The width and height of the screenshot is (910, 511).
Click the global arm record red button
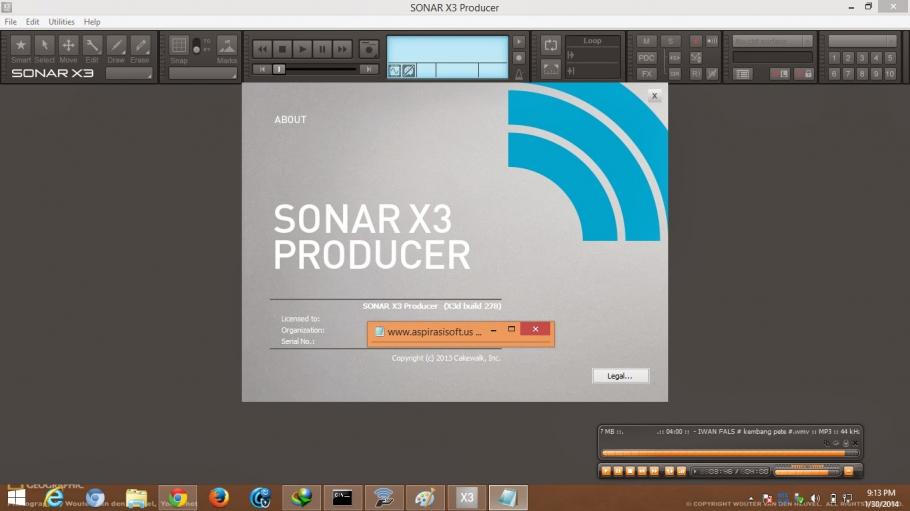tap(695, 41)
